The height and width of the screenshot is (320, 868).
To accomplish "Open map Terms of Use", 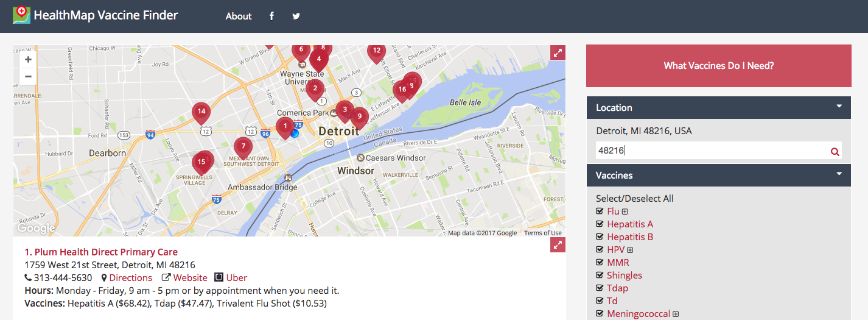I will 543,233.
